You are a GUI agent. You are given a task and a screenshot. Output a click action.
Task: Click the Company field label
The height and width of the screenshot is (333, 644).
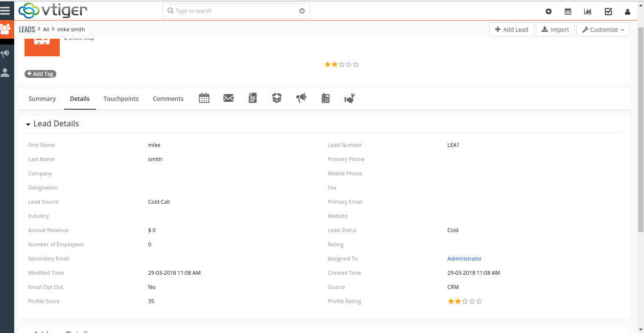click(x=40, y=173)
